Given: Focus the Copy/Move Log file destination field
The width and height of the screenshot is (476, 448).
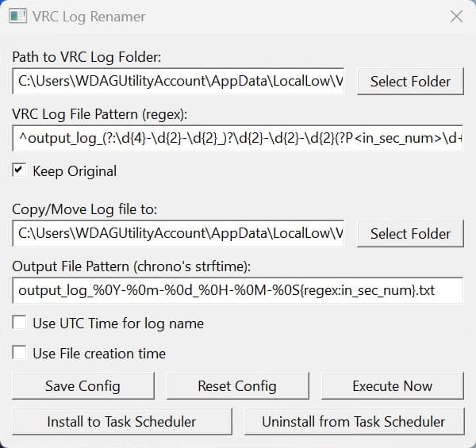Looking at the screenshot, I should (x=178, y=233).
